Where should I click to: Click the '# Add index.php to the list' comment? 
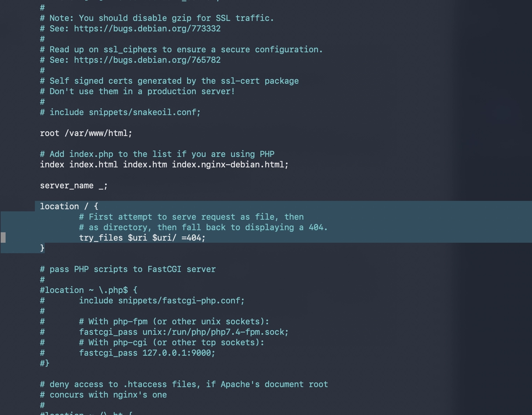157,154
